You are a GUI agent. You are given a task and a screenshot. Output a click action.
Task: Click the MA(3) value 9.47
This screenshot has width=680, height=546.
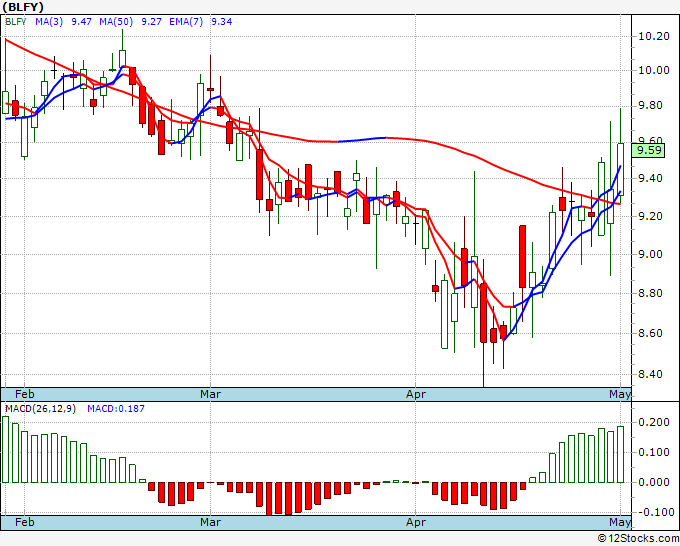point(82,21)
